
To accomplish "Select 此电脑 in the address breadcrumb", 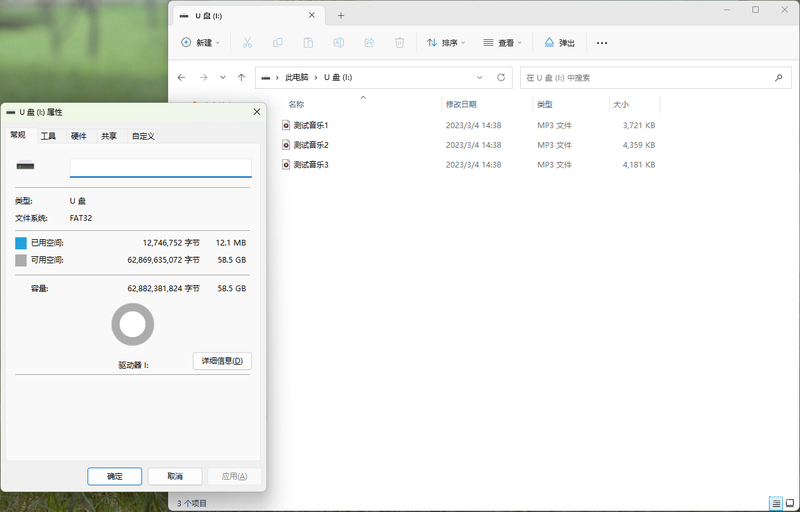I will click(x=296, y=78).
